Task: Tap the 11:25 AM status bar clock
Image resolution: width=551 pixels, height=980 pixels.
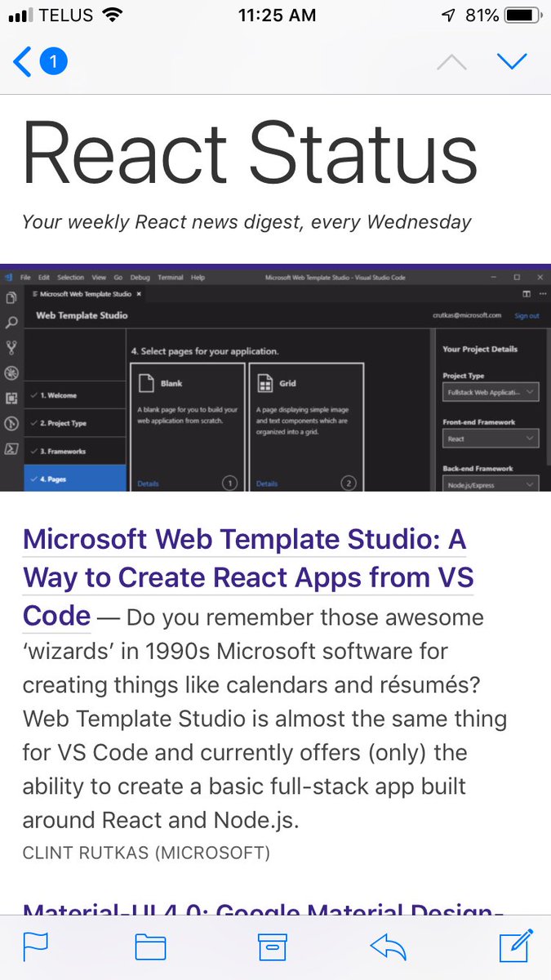Action: point(276,16)
